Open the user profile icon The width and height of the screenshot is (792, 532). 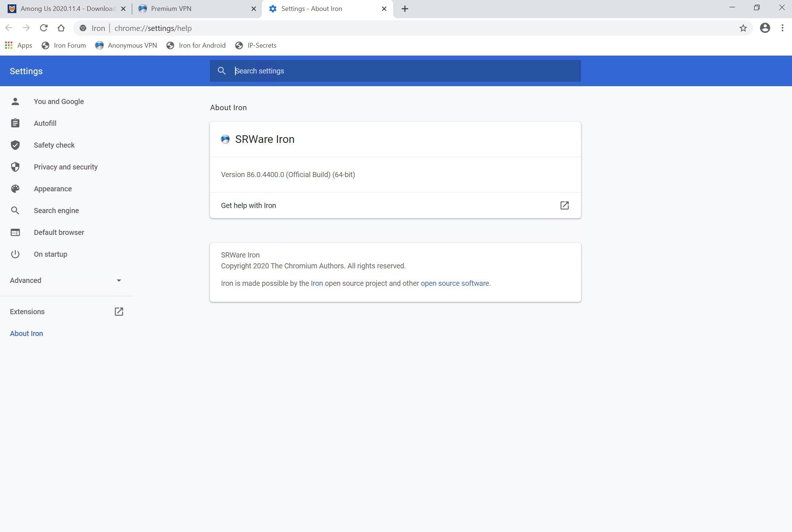(765, 28)
